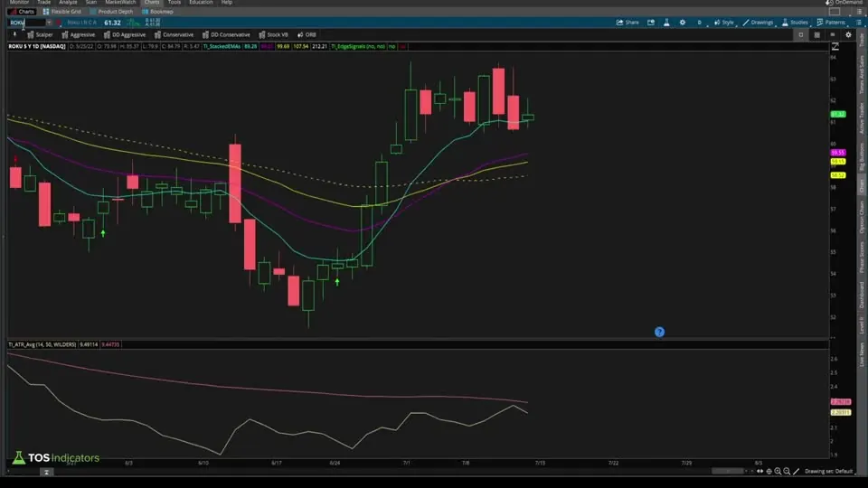Open the Monitor menu tab
Viewport: 868px width, 488px height.
(19, 2)
